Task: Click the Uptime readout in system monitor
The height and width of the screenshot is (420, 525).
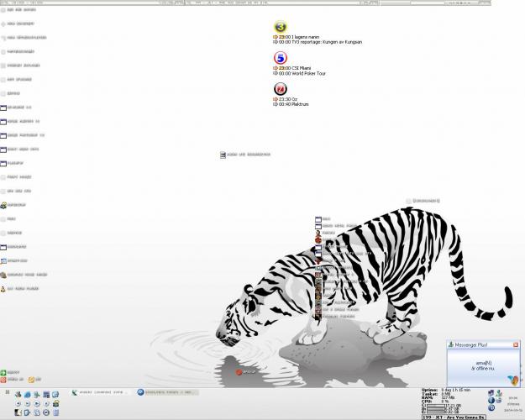Action: (x=446, y=391)
